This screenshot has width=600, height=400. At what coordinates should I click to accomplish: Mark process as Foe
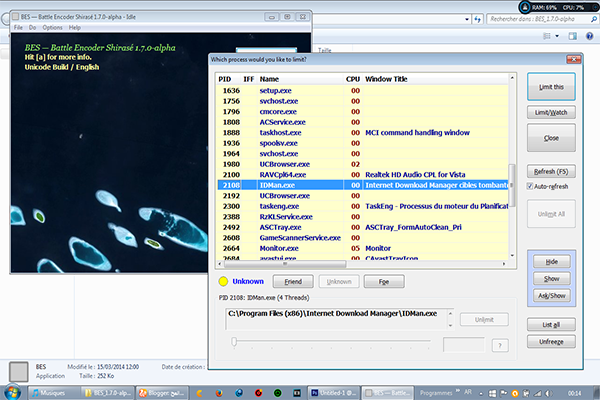coord(384,281)
